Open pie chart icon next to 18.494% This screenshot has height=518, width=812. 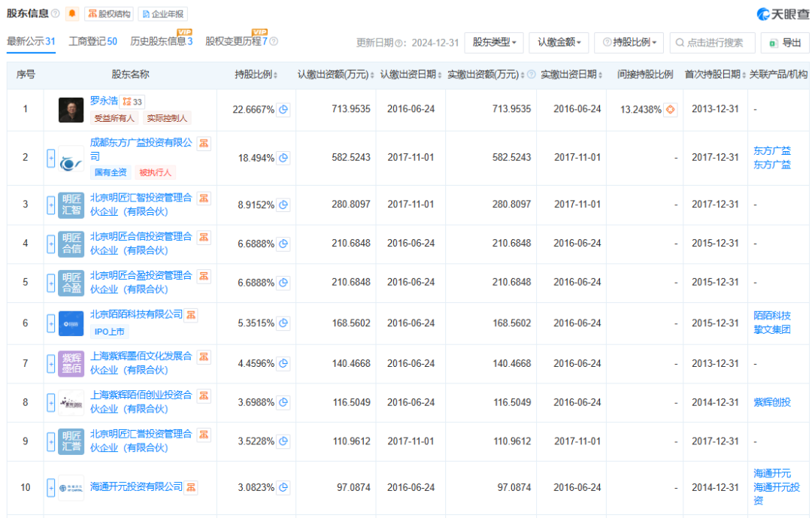(283, 158)
